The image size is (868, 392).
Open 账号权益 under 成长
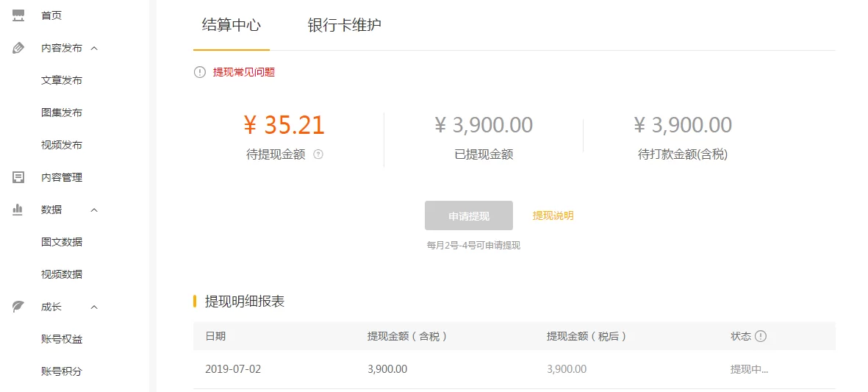pos(62,339)
